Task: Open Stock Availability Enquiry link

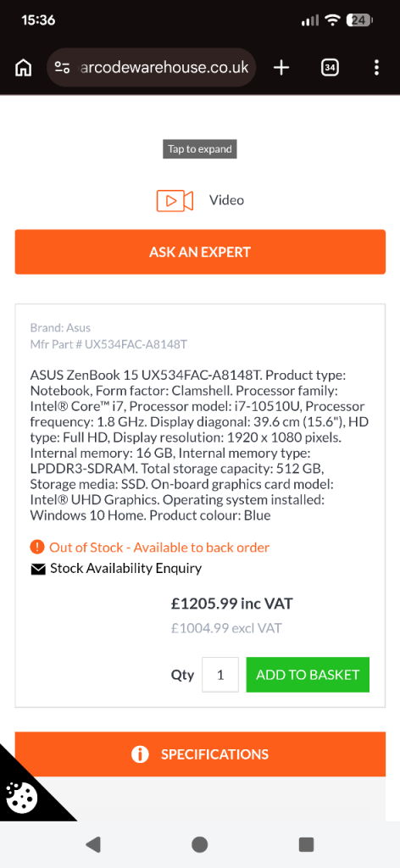Action: [x=125, y=569]
